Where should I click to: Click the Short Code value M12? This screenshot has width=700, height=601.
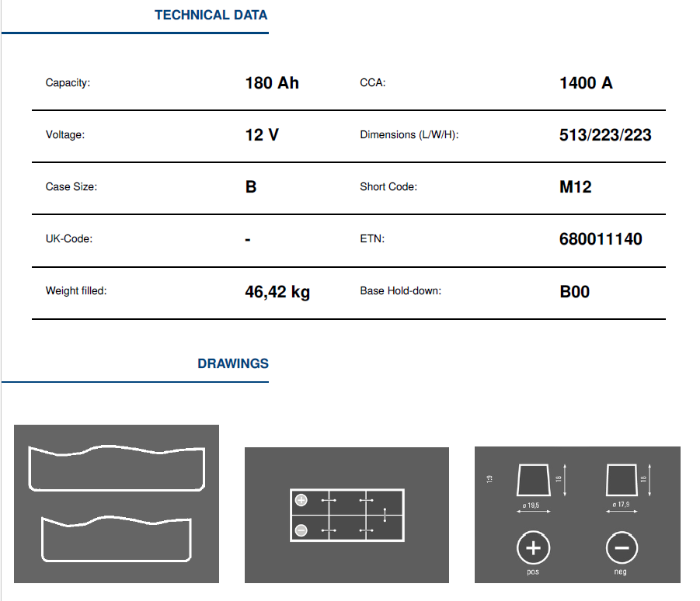576,187
